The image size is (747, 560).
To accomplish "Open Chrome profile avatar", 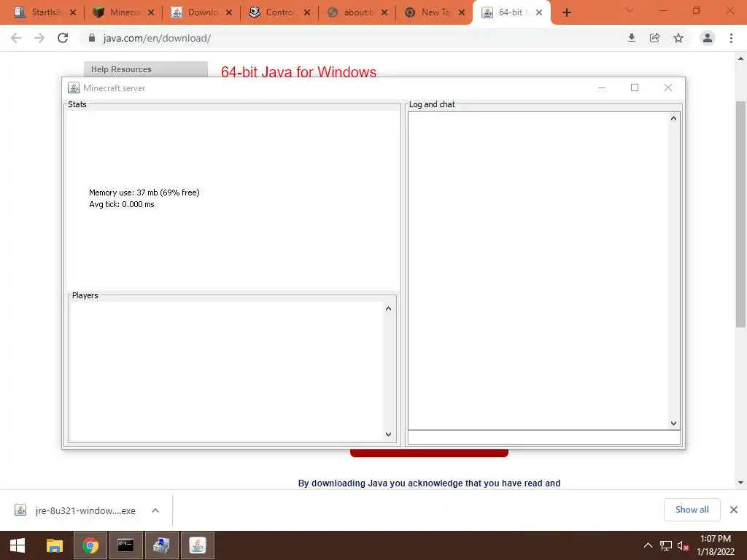I will coord(708,38).
